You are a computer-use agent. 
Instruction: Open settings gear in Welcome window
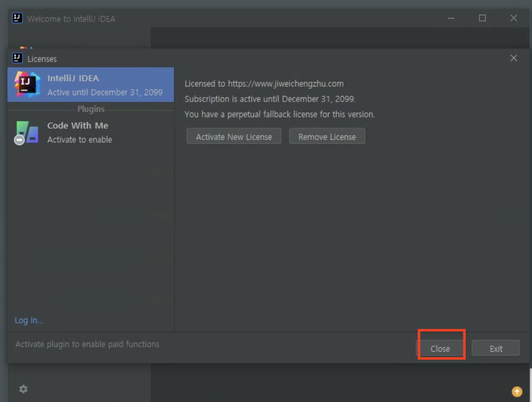click(23, 389)
